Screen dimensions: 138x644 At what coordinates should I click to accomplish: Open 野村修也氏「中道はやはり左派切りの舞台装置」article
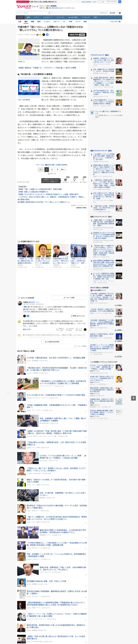coord(57,507)
